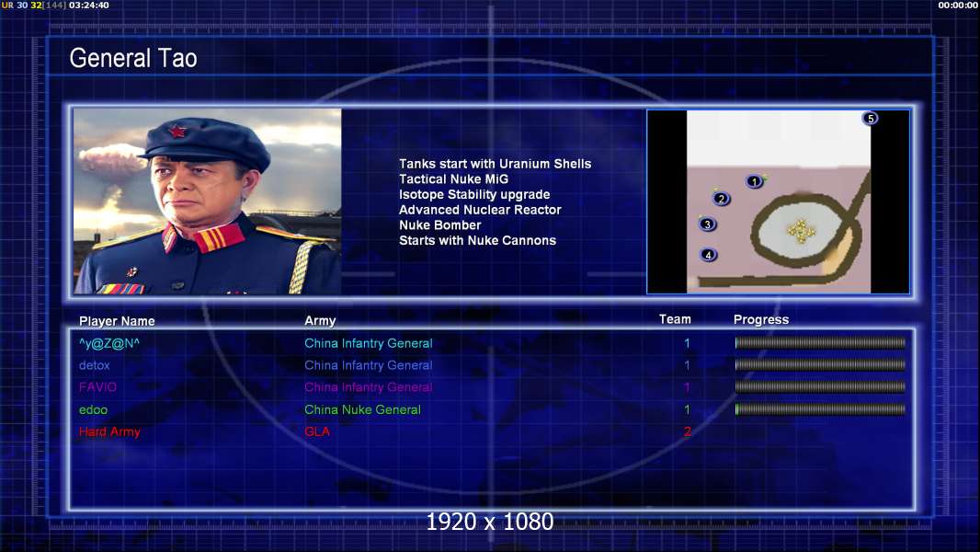This screenshot has height=552, width=980.
Task: Click the General Tao title text
Action: click(x=133, y=58)
